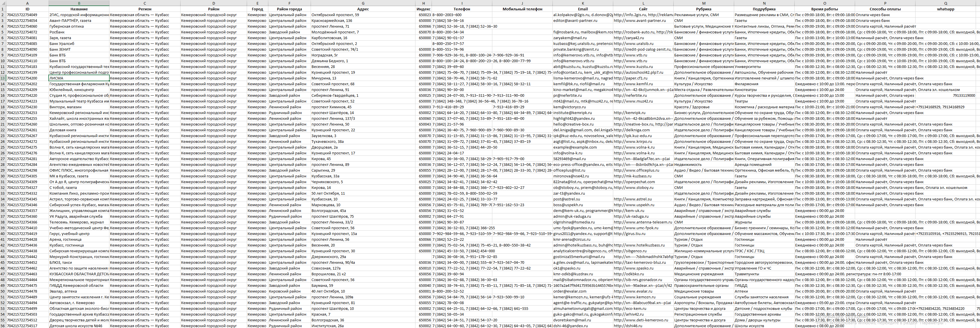Click the whatsapp value 79133119000
Image resolution: width=980 pixels, height=328 pixels.
945,96
